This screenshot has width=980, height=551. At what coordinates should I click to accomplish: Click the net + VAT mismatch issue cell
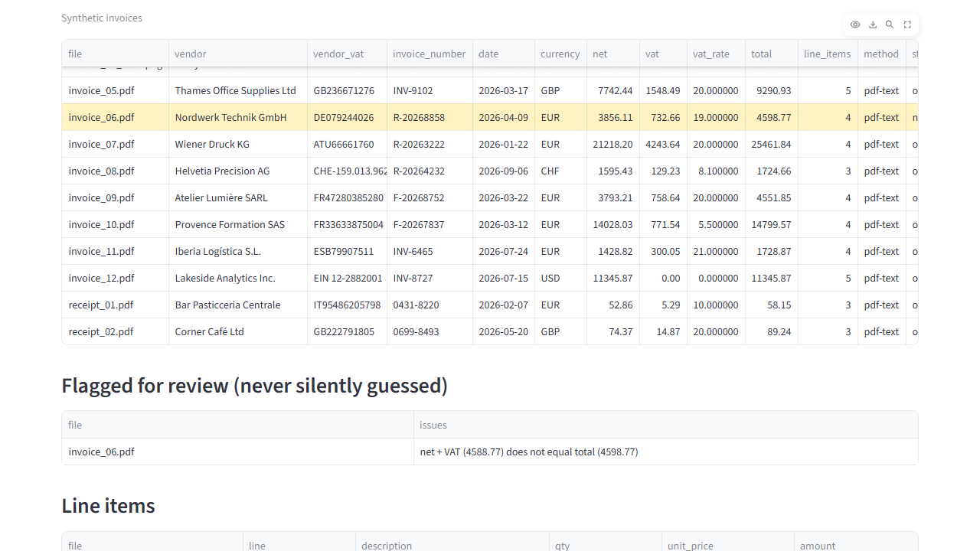click(x=665, y=452)
